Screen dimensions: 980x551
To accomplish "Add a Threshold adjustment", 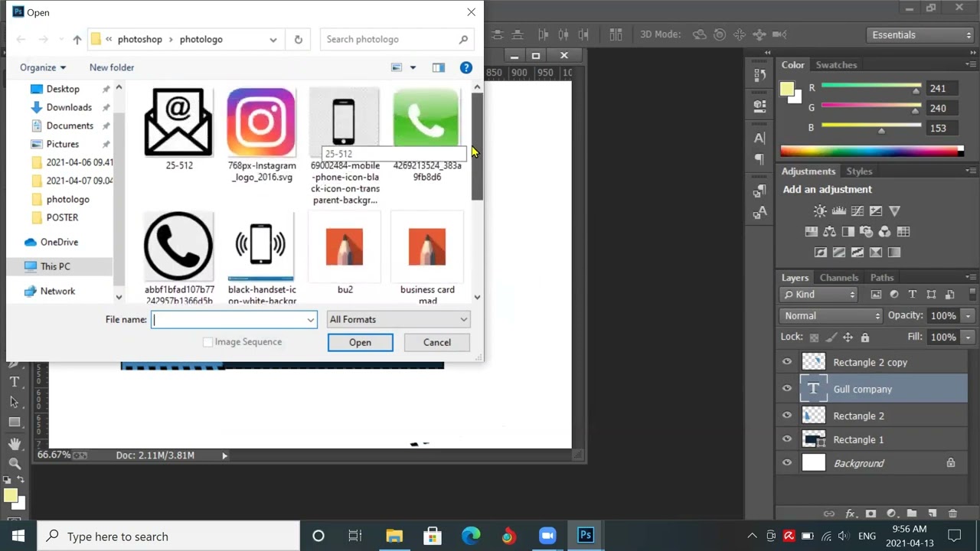I will coord(857,253).
